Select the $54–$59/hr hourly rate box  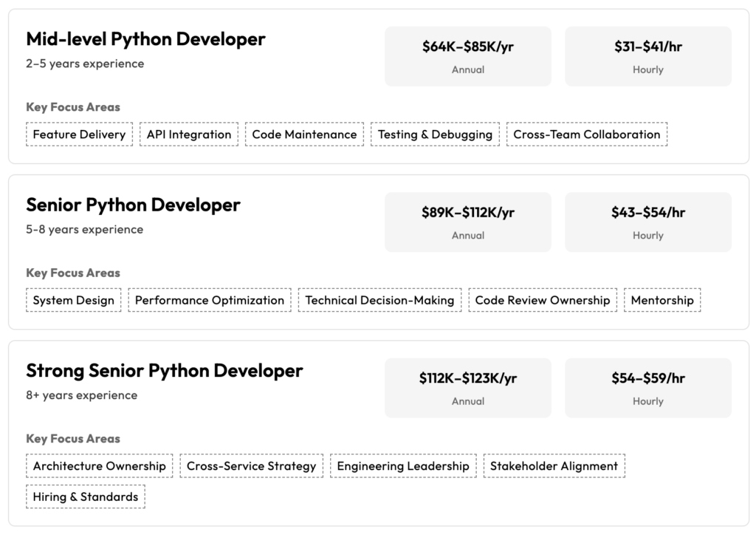[x=648, y=388]
